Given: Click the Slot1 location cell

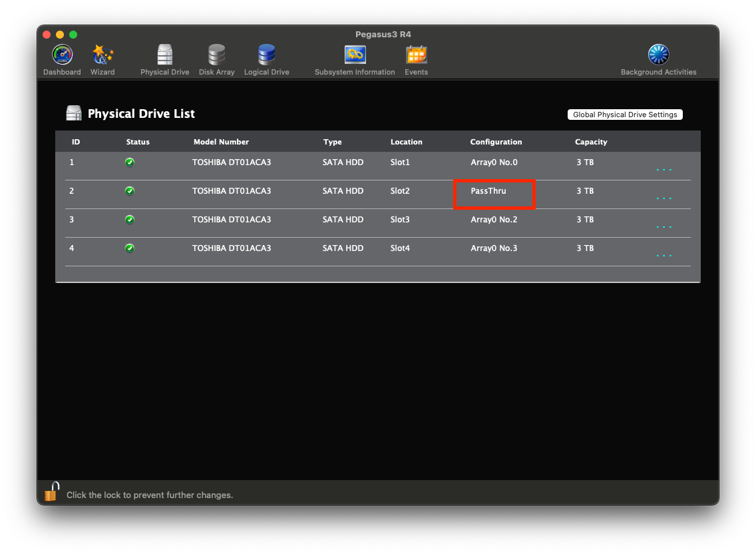Looking at the screenshot, I should [400, 162].
